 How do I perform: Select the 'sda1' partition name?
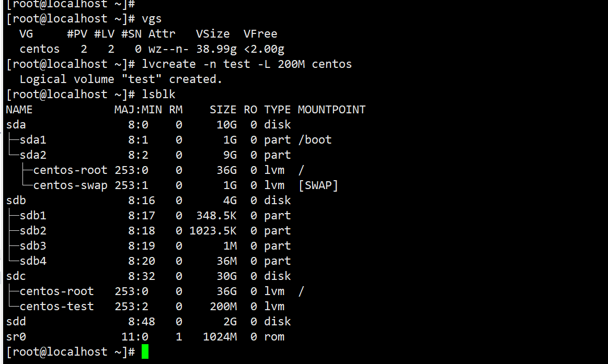(x=33, y=140)
